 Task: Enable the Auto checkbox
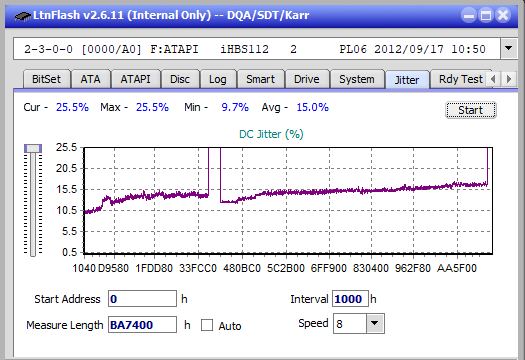[207, 325]
